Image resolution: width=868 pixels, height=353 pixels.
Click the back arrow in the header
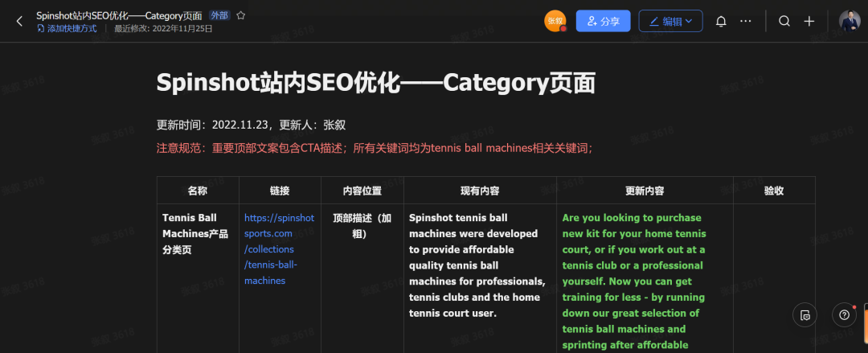pyautogui.click(x=19, y=21)
